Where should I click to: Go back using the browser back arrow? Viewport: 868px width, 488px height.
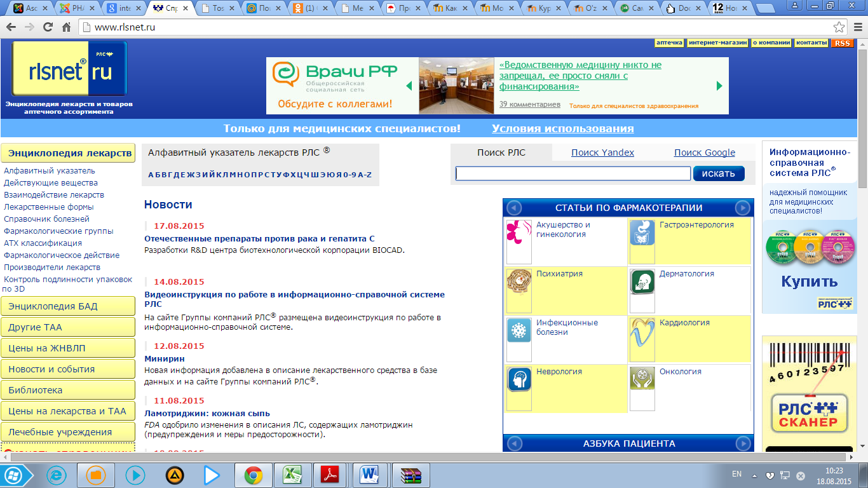11,27
